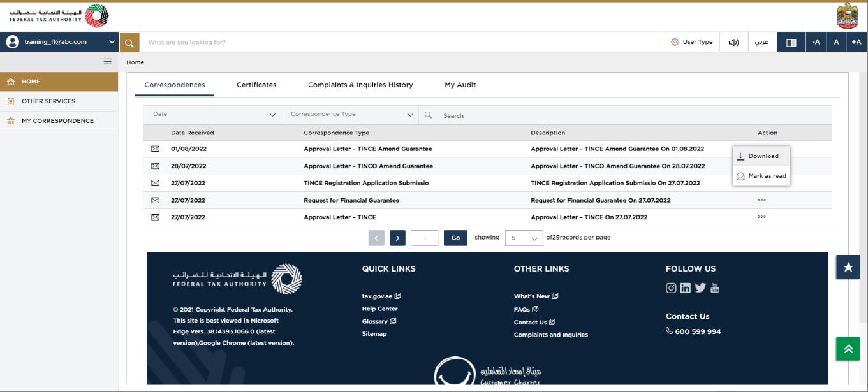
Task: Open the FTA LinkedIn page
Action: [x=685, y=287]
